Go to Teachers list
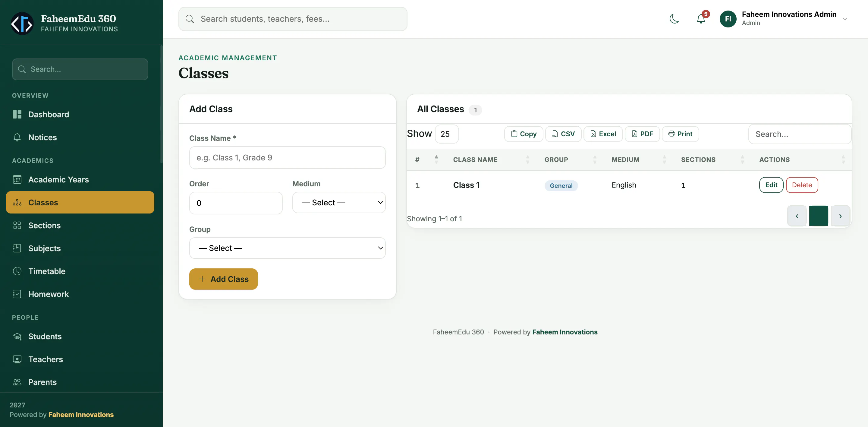This screenshot has width=868, height=427. pos(80,359)
